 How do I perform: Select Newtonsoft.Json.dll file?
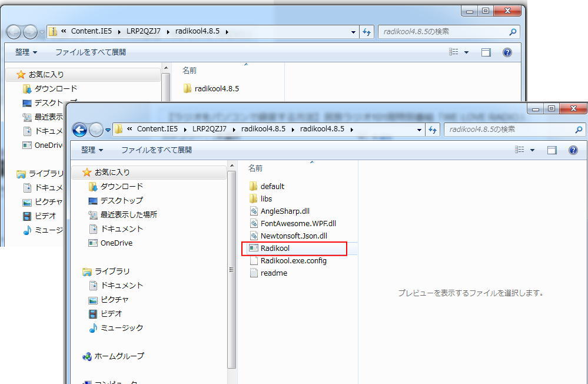click(x=294, y=236)
